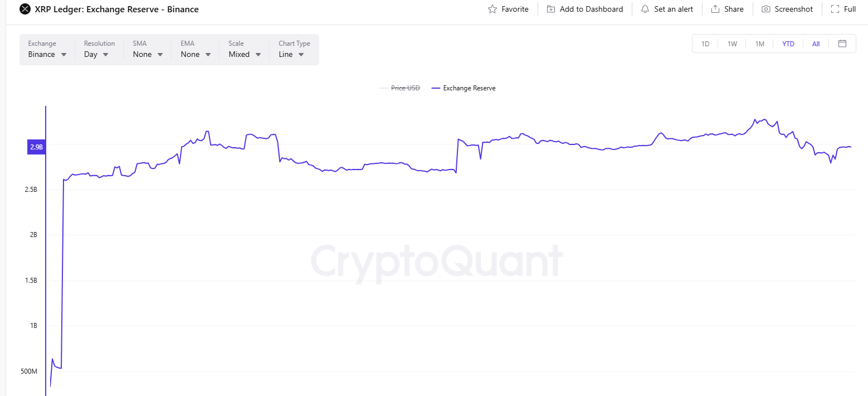Click the XRP logo icon beside title
This screenshot has width=868, height=396.
coord(25,9)
